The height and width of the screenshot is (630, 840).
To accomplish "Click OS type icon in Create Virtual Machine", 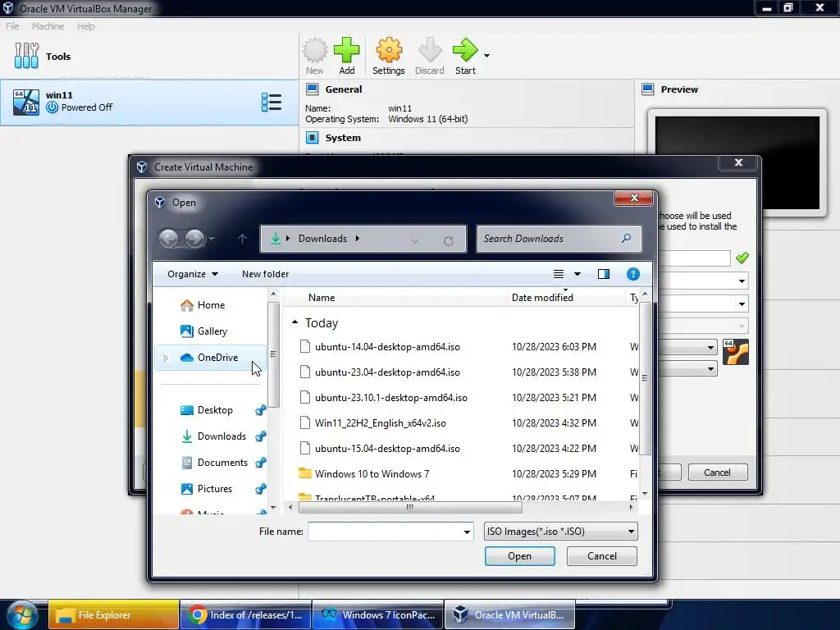I will [x=736, y=352].
